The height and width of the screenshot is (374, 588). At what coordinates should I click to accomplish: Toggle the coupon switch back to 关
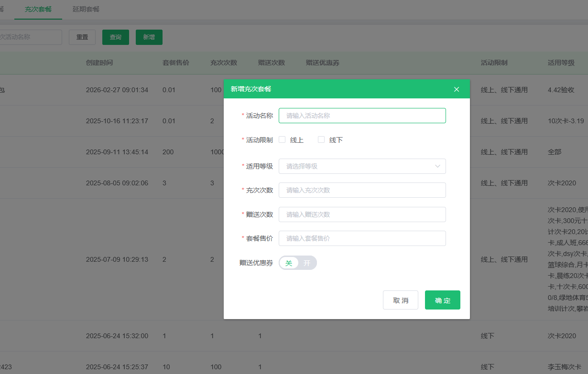point(289,263)
